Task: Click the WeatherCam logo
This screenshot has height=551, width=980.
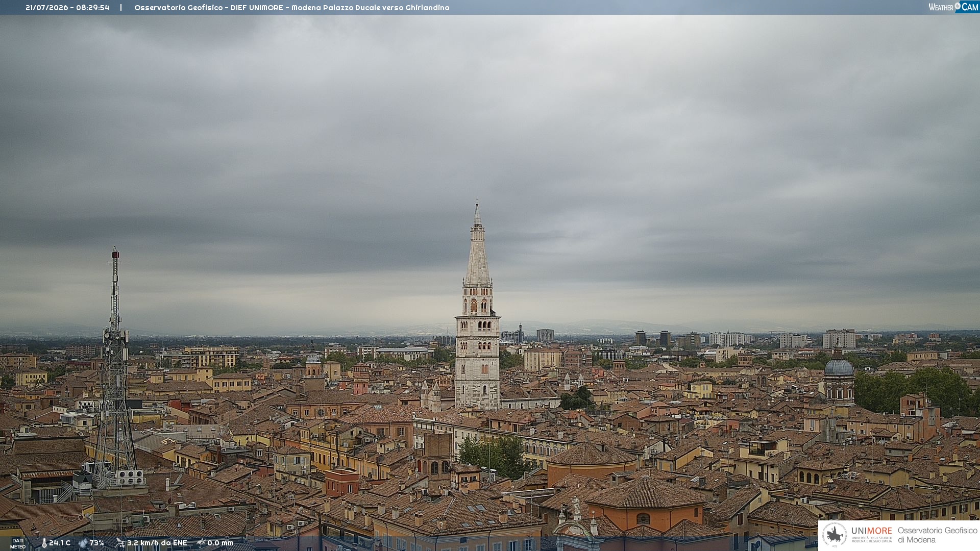Action: 953,7
